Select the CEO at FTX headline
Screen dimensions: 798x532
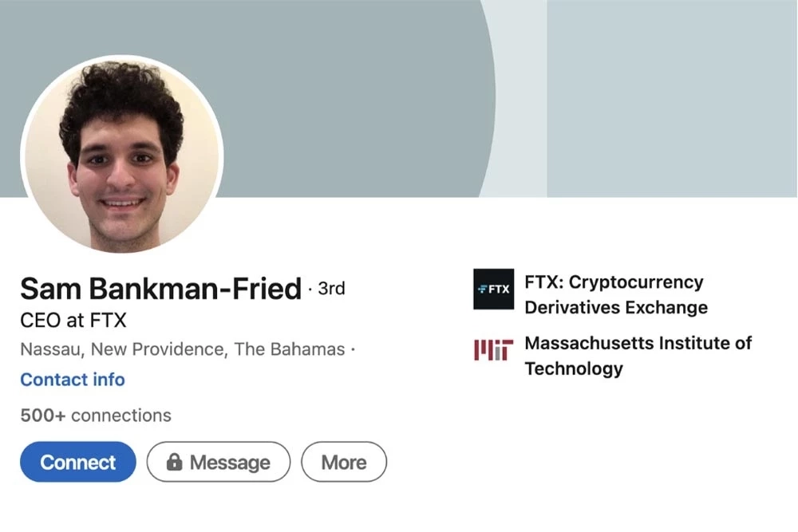[73, 321]
